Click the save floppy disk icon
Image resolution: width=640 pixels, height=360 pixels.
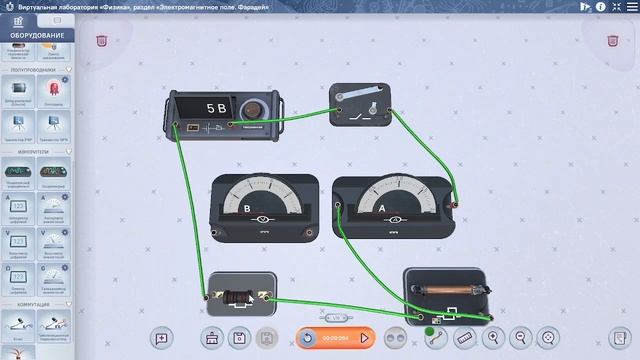(x=239, y=338)
